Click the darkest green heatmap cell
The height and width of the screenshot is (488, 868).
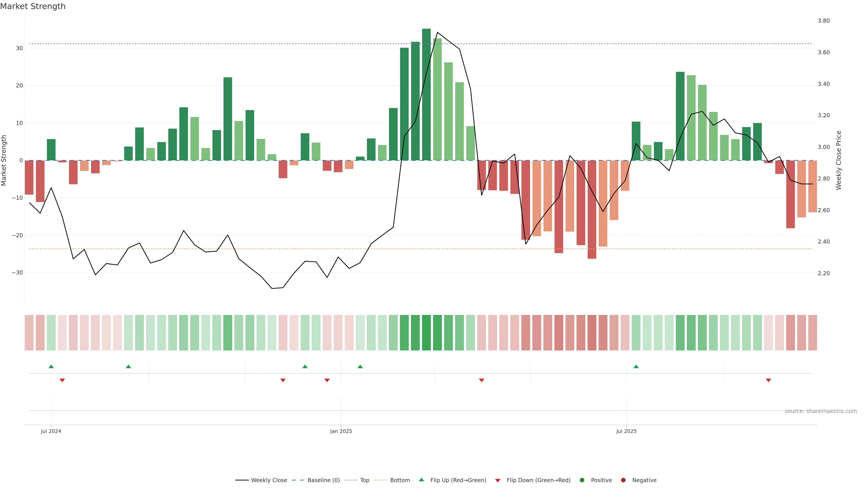(x=426, y=333)
